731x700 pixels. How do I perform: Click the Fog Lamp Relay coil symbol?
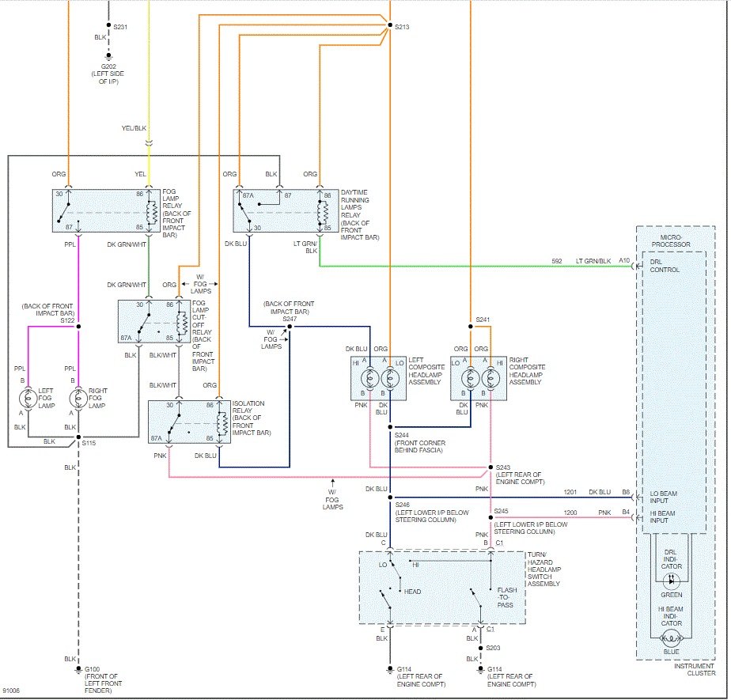point(152,213)
